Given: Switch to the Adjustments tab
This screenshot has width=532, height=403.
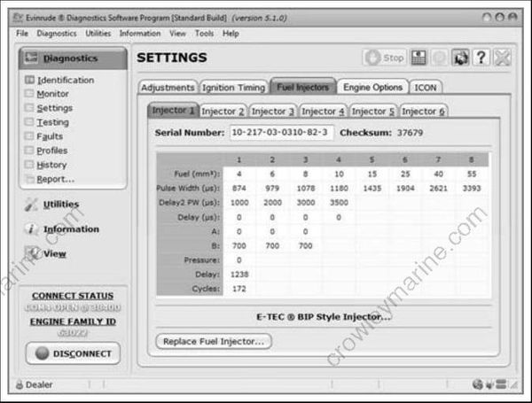Looking at the screenshot, I should (x=168, y=88).
